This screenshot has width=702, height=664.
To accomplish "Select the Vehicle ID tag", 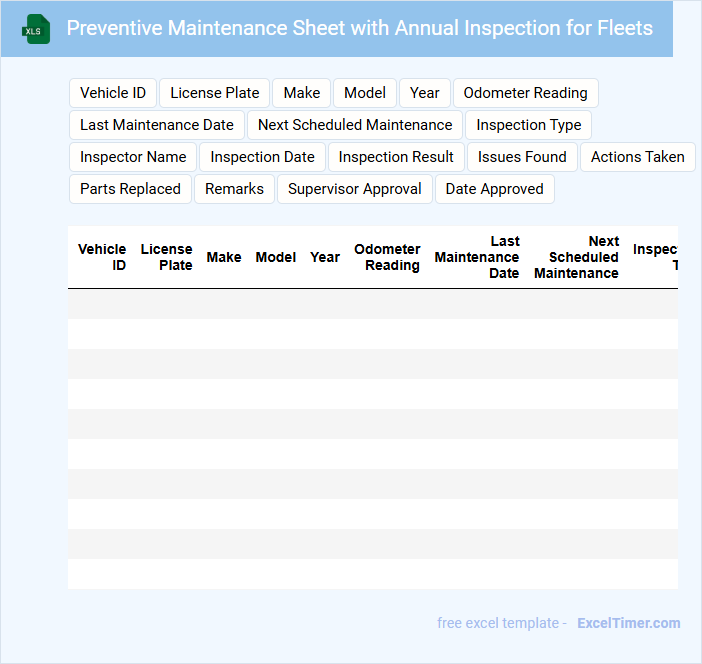I will 113,93.
